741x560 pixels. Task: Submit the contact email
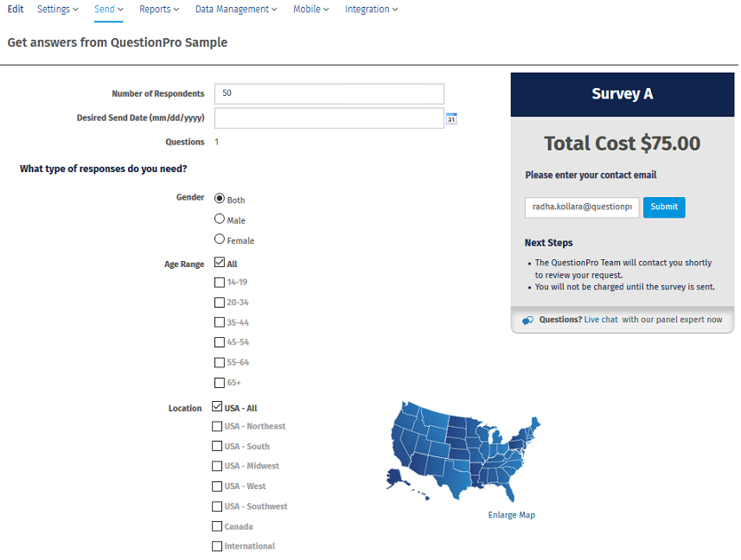[x=664, y=207]
